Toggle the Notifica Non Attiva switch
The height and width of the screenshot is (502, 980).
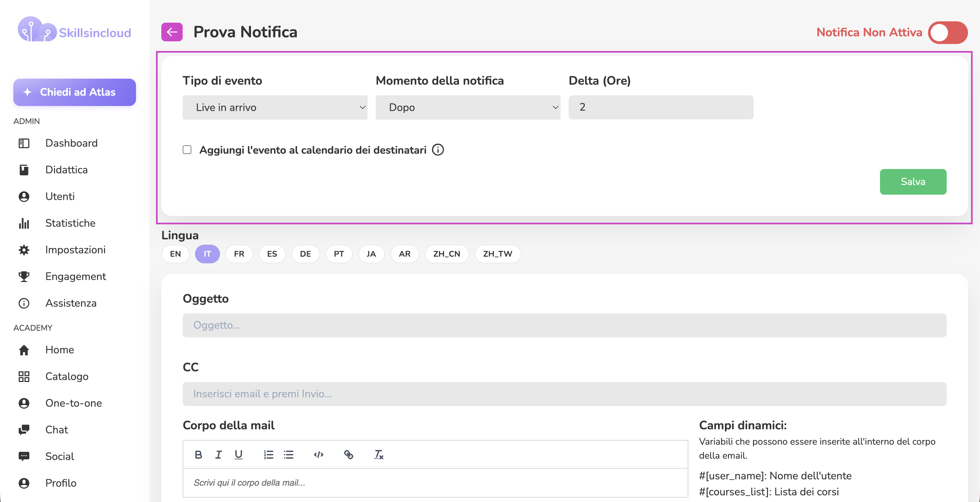coord(948,32)
